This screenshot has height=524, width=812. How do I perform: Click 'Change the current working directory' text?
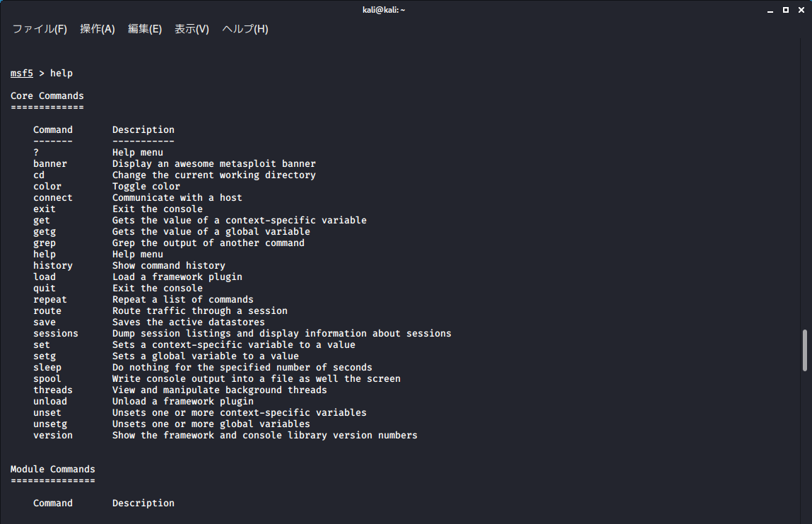click(214, 175)
